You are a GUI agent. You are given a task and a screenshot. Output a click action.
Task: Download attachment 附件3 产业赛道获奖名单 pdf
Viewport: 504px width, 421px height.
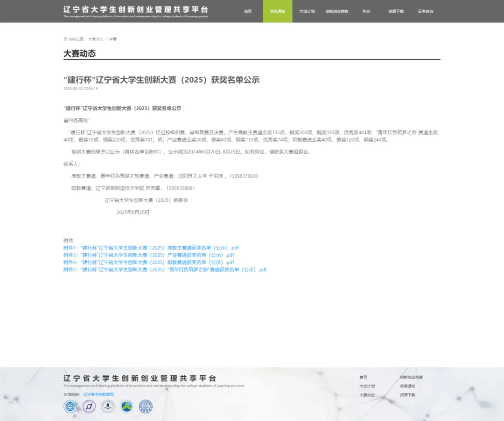(x=148, y=255)
